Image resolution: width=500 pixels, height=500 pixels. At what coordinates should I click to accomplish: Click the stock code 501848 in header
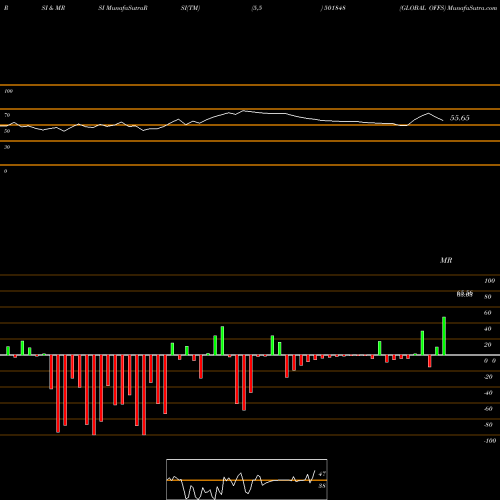(x=334, y=8)
